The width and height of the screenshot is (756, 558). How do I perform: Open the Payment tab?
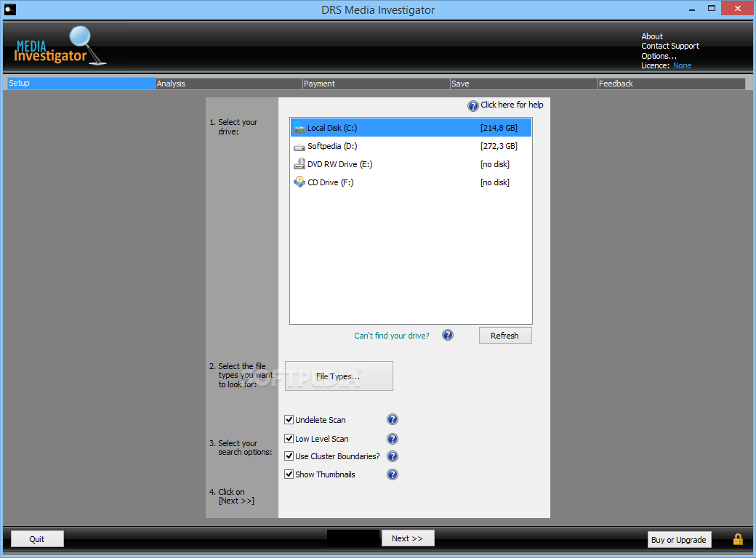point(376,84)
